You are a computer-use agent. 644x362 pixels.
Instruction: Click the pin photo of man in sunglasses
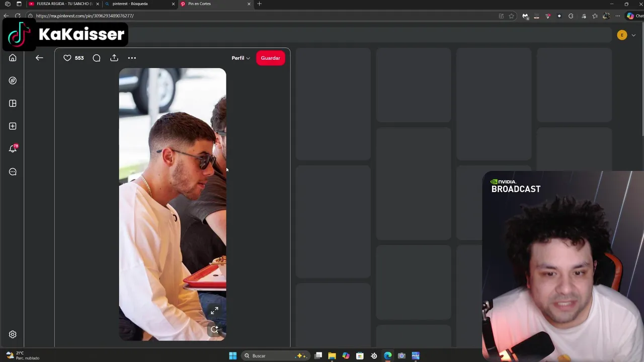173,204
